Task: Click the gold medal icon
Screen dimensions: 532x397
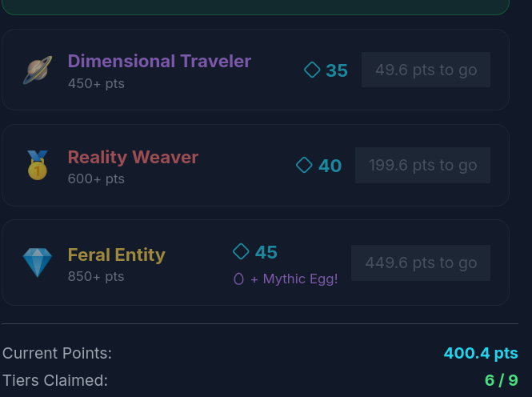Action: (x=38, y=166)
